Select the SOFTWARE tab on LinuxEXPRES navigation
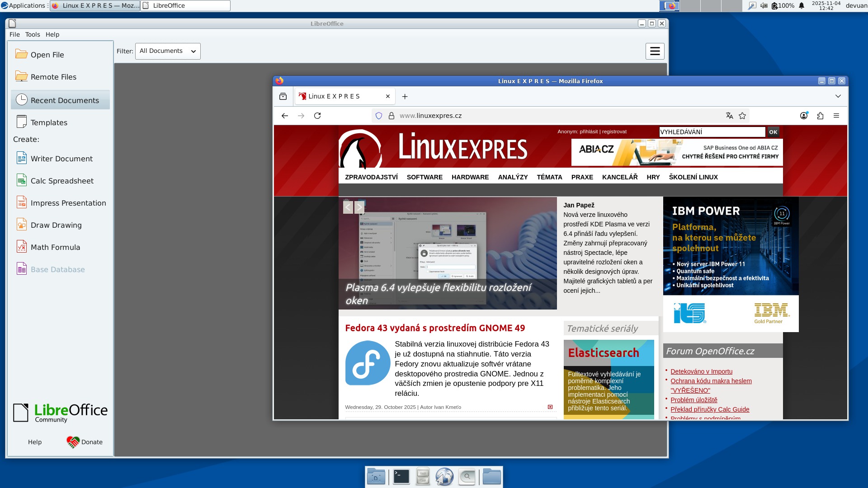 (x=425, y=177)
